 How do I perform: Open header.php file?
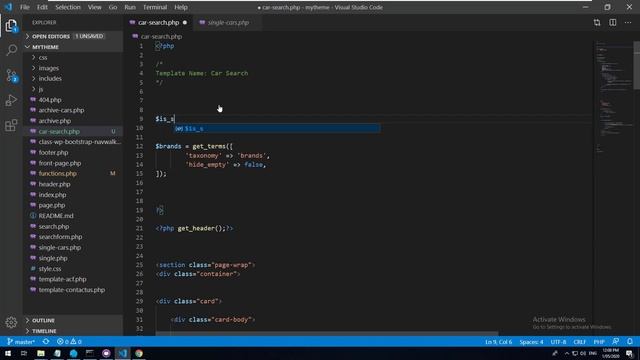pos(73,184)
